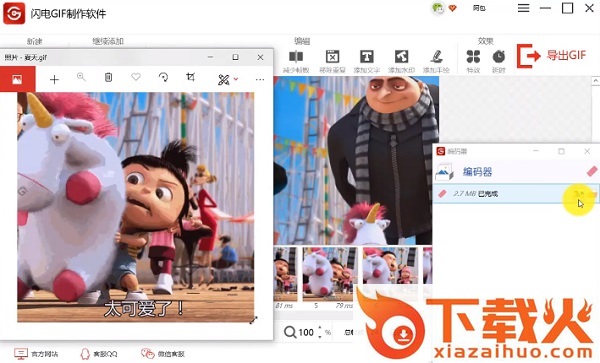Click the WeChat icon in title bar

pos(438,8)
